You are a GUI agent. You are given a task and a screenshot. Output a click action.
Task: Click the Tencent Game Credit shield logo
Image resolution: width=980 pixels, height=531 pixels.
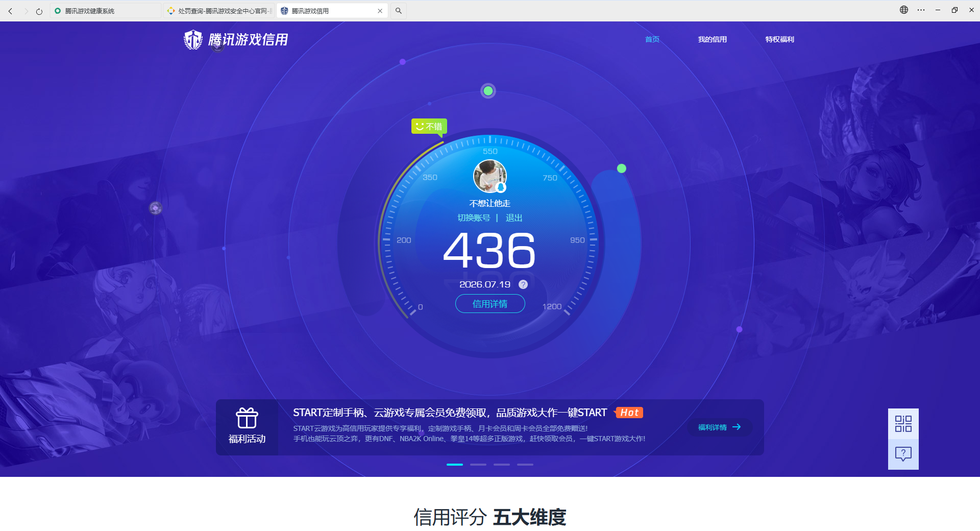(193, 39)
